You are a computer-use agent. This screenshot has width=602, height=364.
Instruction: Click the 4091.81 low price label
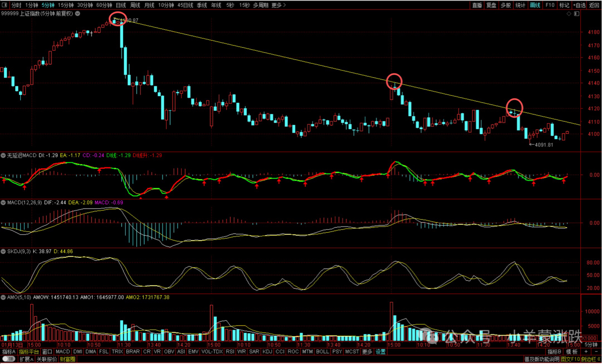[544, 145]
